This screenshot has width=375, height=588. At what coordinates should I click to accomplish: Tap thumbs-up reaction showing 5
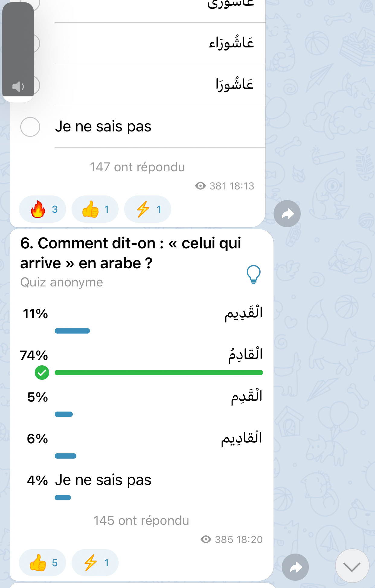[43, 563]
